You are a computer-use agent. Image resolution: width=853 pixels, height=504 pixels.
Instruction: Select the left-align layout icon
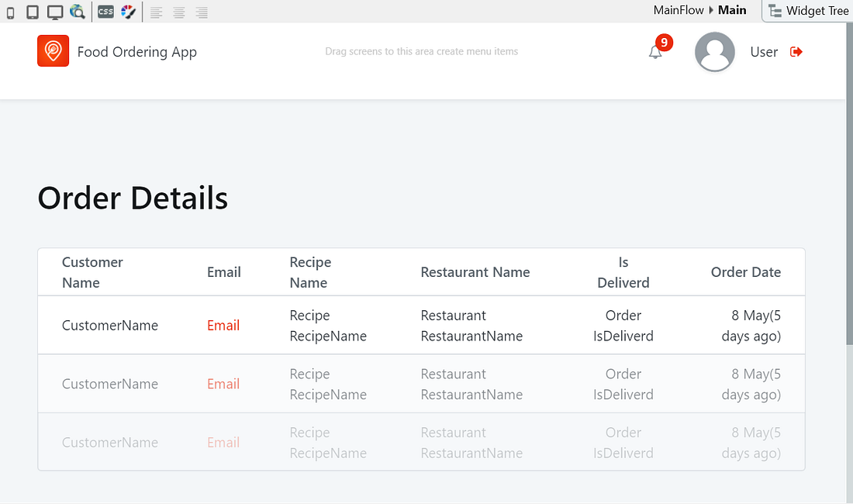click(x=156, y=12)
